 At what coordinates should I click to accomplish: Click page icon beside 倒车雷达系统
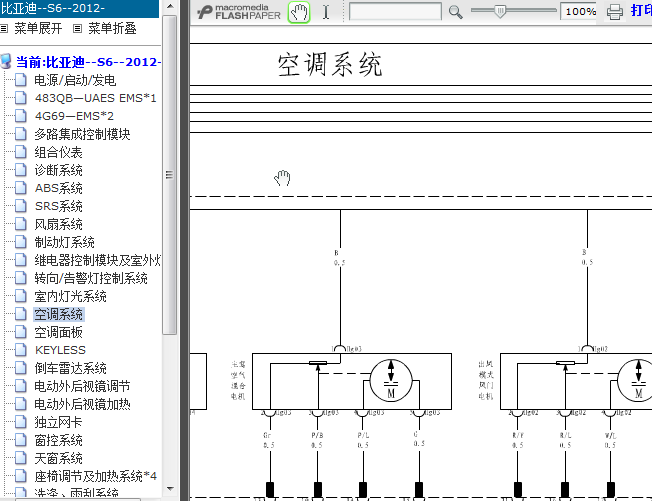pyautogui.click(x=21, y=368)
